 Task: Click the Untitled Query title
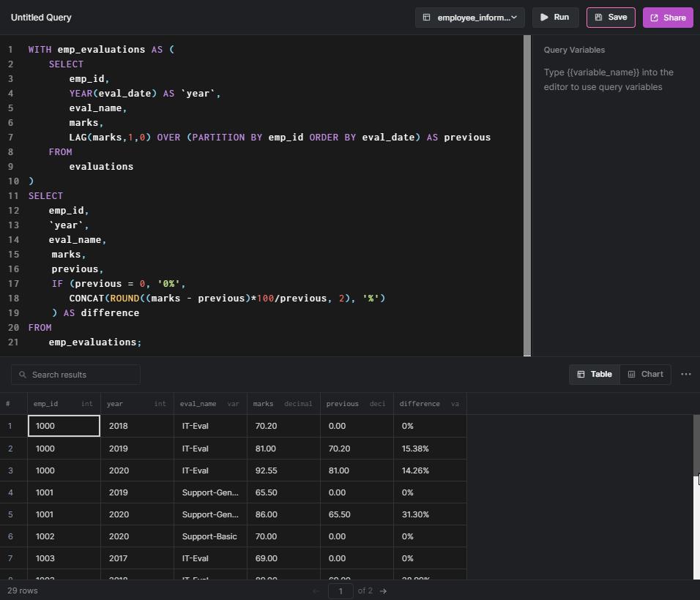point(41,18)
